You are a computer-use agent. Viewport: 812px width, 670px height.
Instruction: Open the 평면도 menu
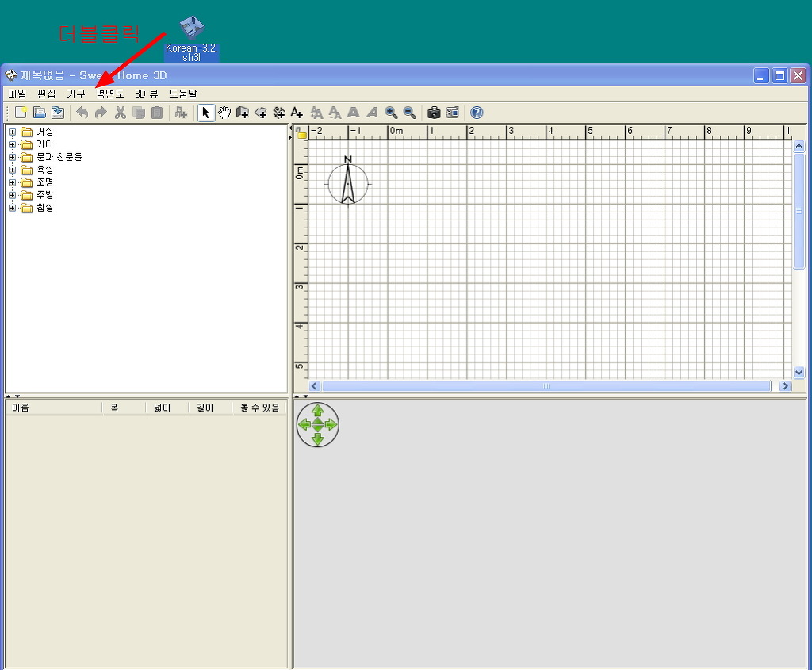tap(109, 94)
